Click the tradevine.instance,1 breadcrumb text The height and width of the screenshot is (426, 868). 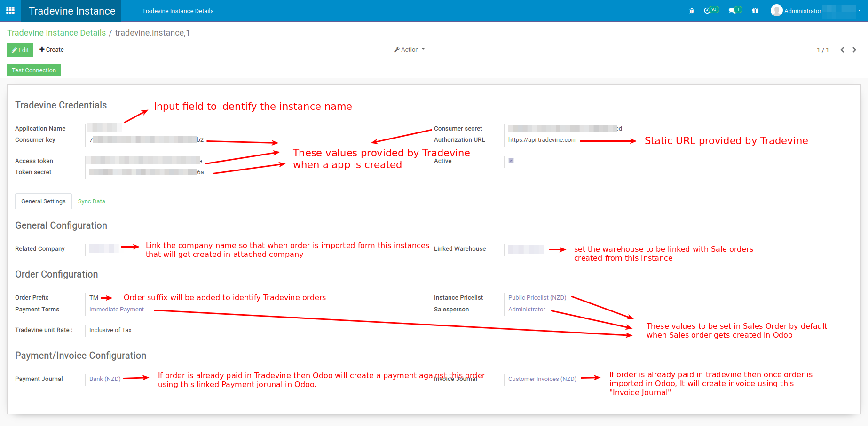coord(152,33)
